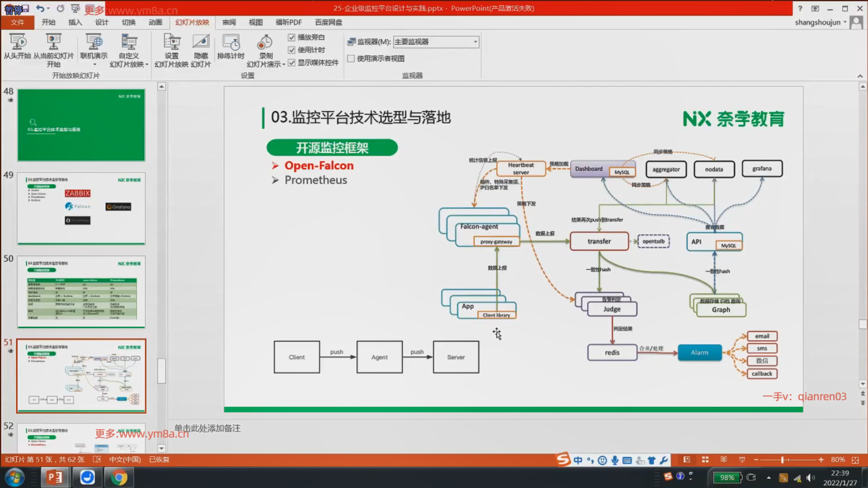Select slide 49 thumbnail with ZABBIX
The height and width of the screenshot is (488, 868).
point(81,208)
